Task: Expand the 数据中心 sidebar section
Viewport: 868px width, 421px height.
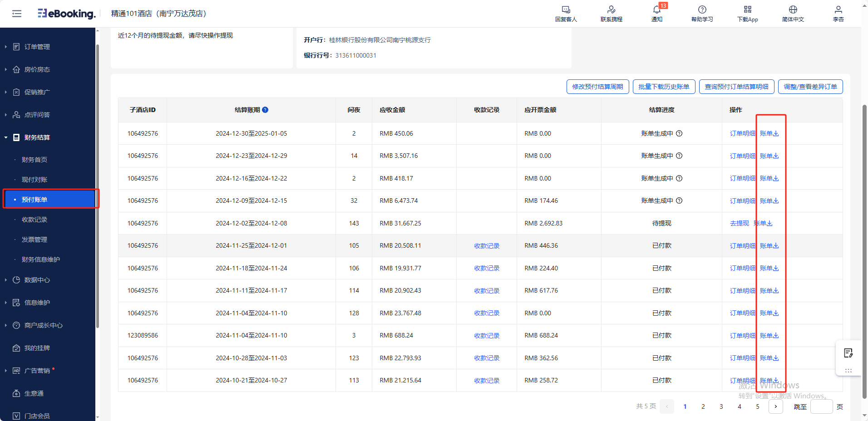Action: click(x=37, y=280)
